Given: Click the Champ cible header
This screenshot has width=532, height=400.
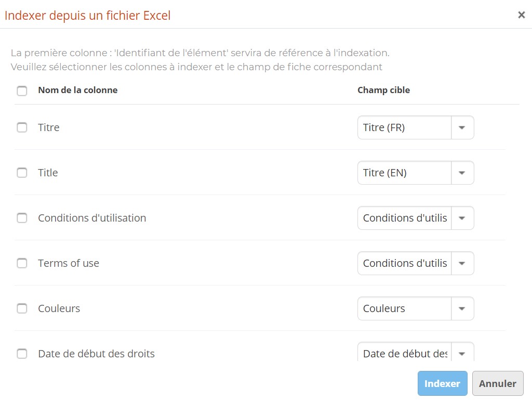Looking at the screenshot, I should tap(384, 90).
